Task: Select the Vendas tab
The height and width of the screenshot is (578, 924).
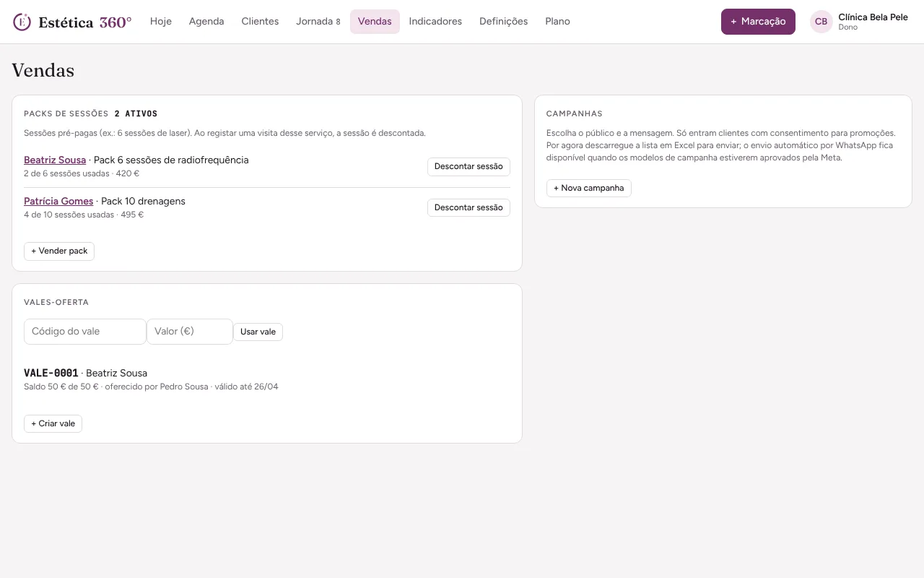Action: [375, 22]
